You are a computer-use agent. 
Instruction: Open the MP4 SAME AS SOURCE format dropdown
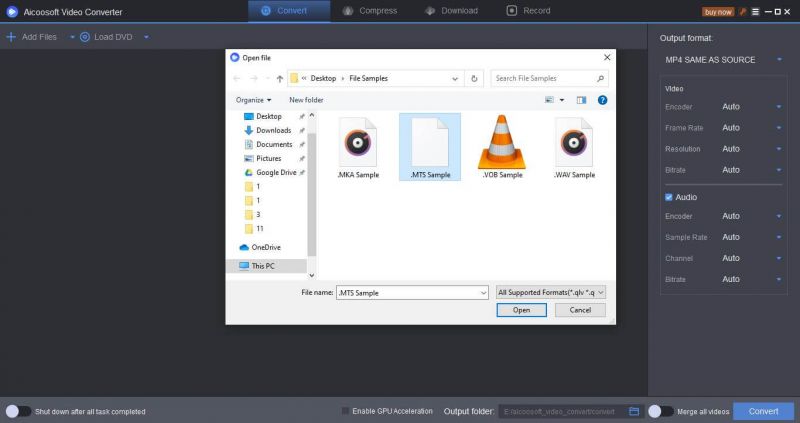(723, 60)
